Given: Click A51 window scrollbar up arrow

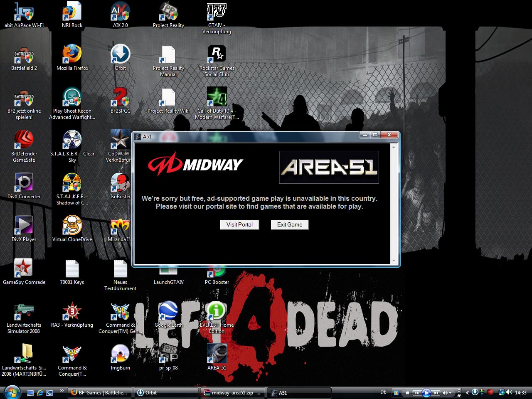Looking at the screenshot, I should tap(394, 147).
